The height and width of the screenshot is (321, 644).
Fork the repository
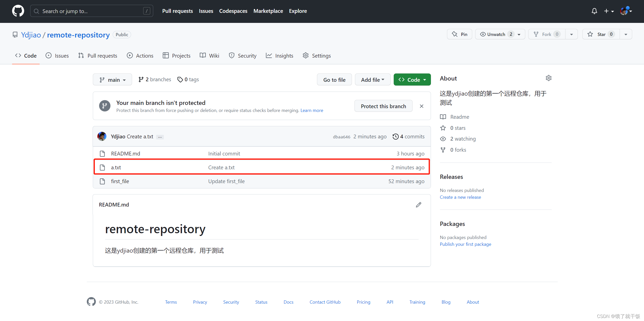click(547, 34)
